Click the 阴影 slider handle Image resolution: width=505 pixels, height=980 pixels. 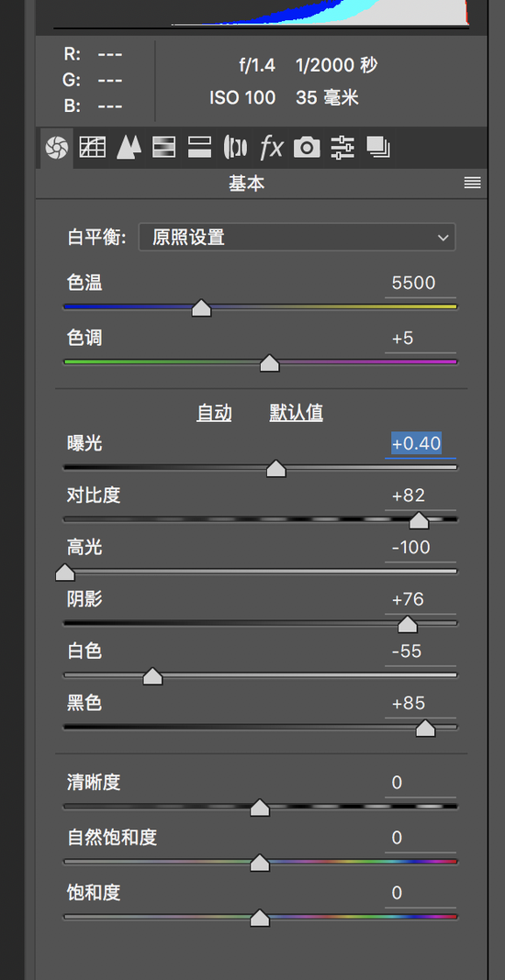point(408,624)
